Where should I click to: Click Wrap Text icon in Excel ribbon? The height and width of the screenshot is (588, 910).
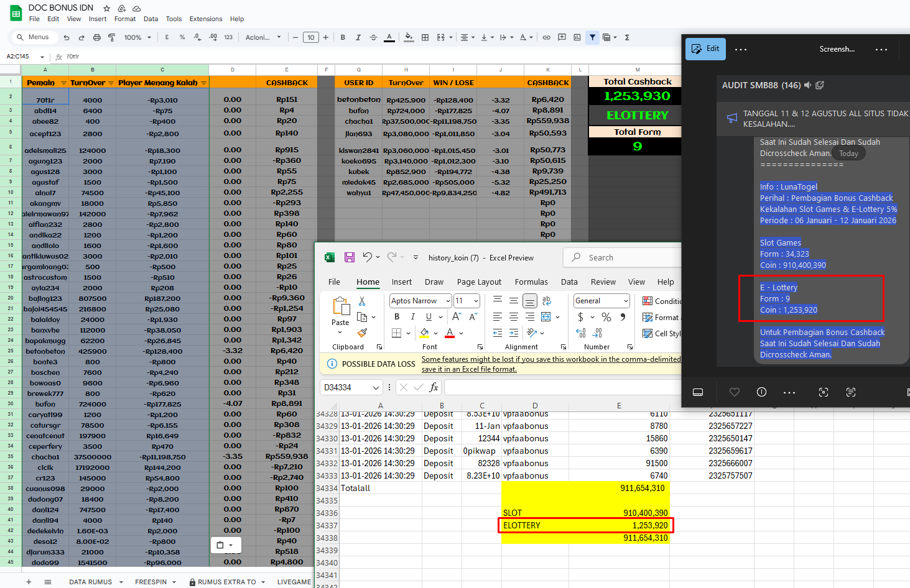[x=547, y=301]
